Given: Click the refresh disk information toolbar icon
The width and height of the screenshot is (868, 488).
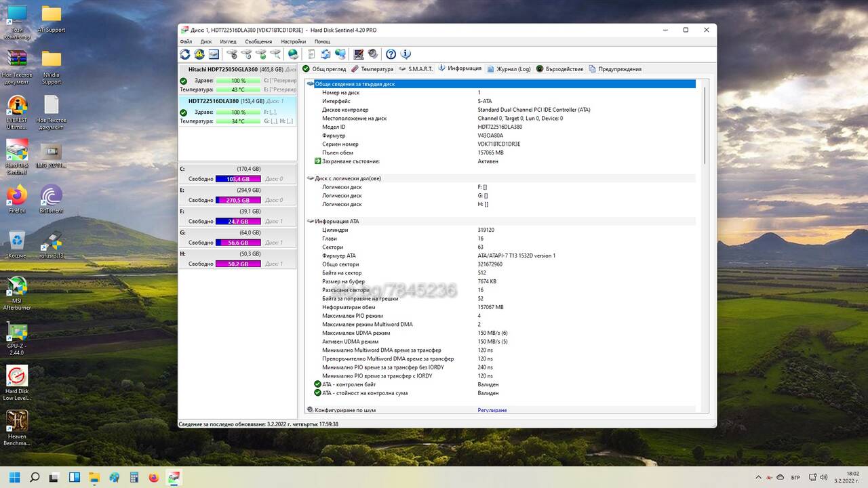Looking at the screenshot, I should [x=185, y=54].
